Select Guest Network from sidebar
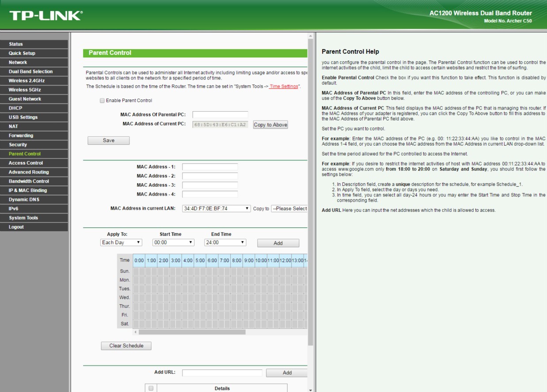 pyautogui.click(x=25, y=99)
